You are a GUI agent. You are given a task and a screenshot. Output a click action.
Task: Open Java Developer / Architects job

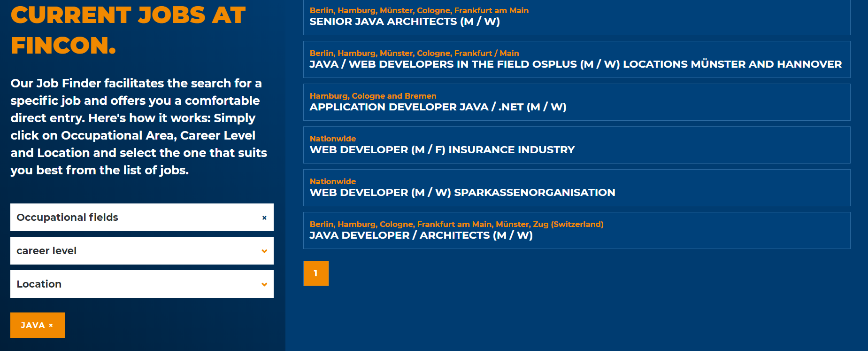(x=576, y=230)
